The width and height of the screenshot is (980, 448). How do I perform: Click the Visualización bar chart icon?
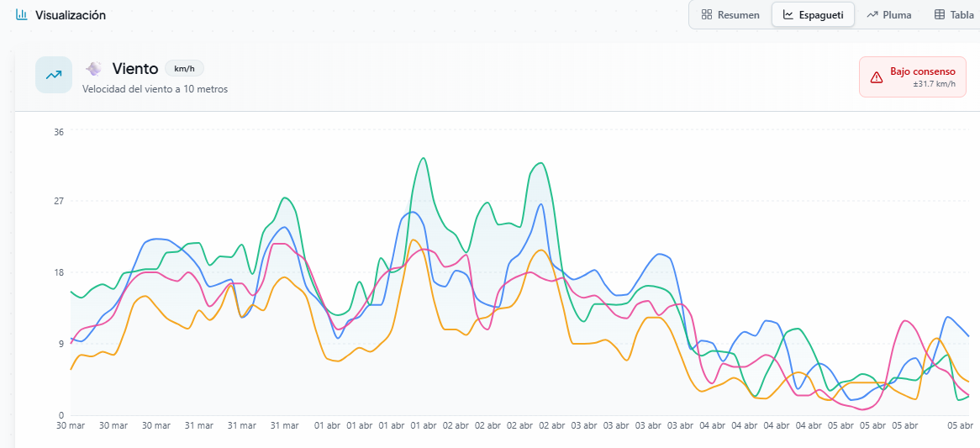tap(22, 15)
